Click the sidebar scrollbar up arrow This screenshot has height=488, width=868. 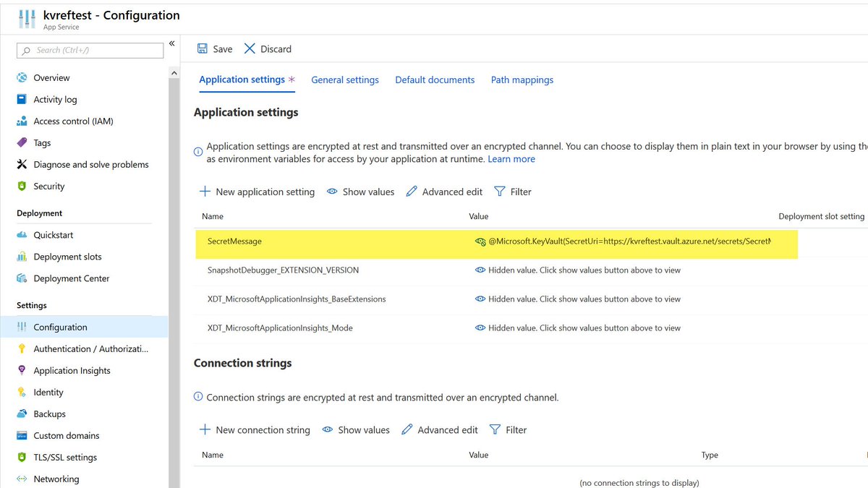point(174,73)
